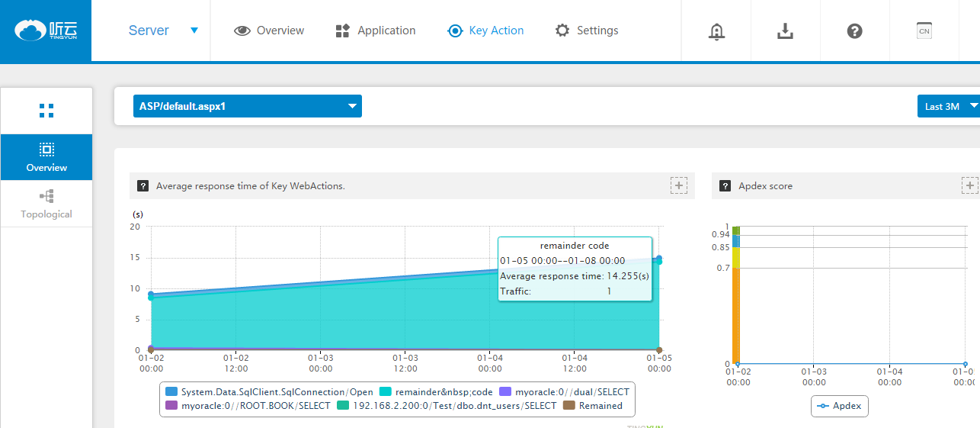The width and height of the screenshot is (980, 428).
Task: Open the Server dropdown menu
Action: [x=162, y=31]
